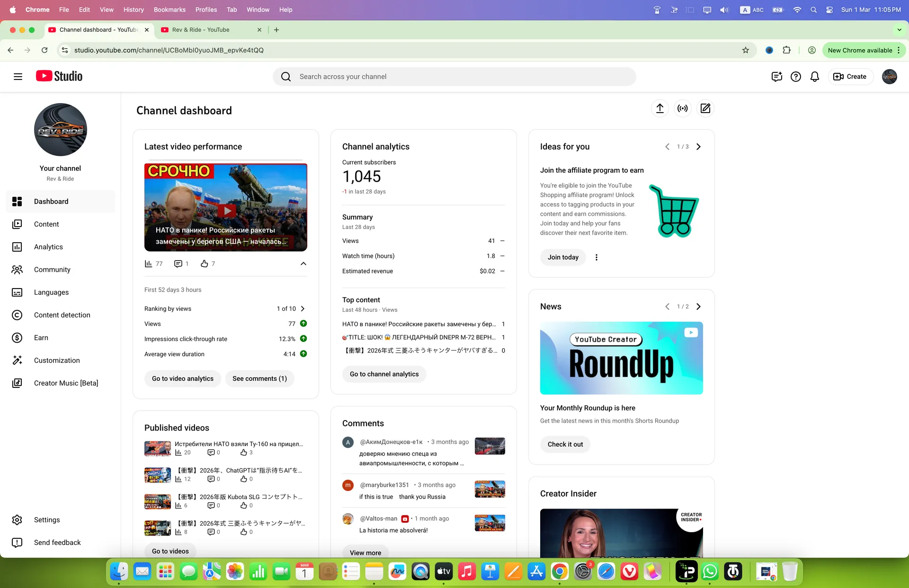Open the YouTube Studio hamburger menu
The width and height of the screenshot is (909, 588).
tap(18, 77)
